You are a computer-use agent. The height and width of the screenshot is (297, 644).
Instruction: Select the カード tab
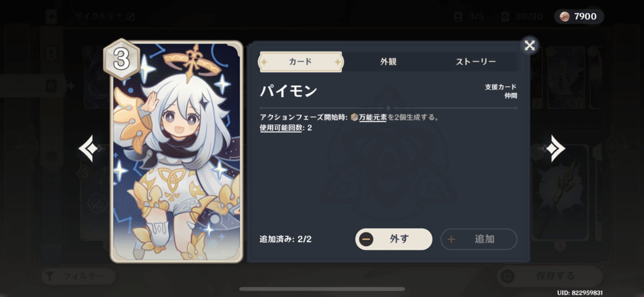click(301, 62)
